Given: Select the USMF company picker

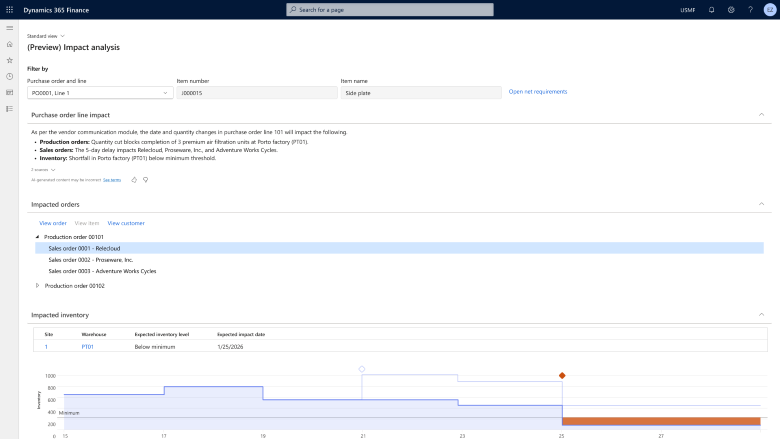Looking at the screenshot, I should click(687, 10).
